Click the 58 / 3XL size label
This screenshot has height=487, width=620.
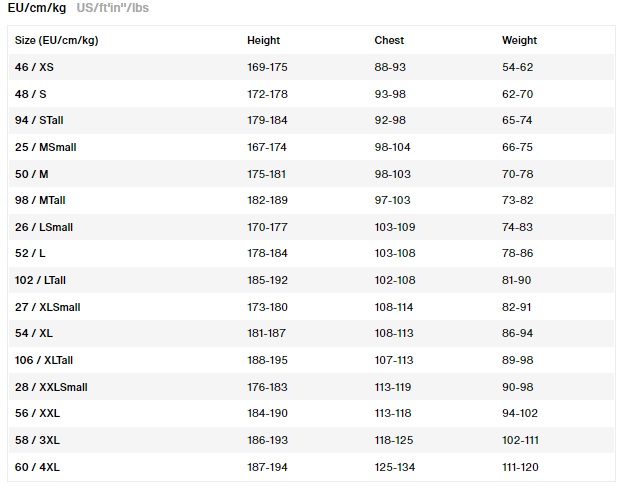[x=38, y=440]
